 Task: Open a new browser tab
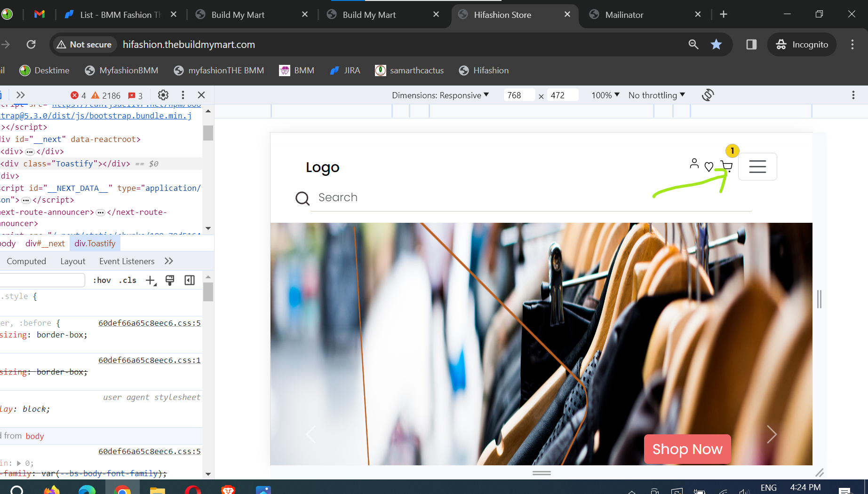[724, 15]
